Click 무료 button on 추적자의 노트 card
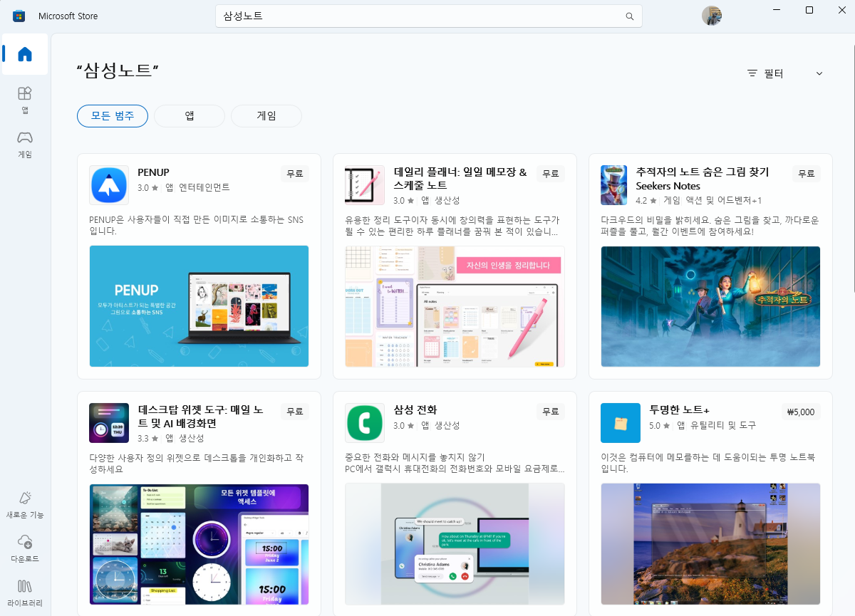Image resolution: width=855 pixels, height=616 pixels. 807,173
